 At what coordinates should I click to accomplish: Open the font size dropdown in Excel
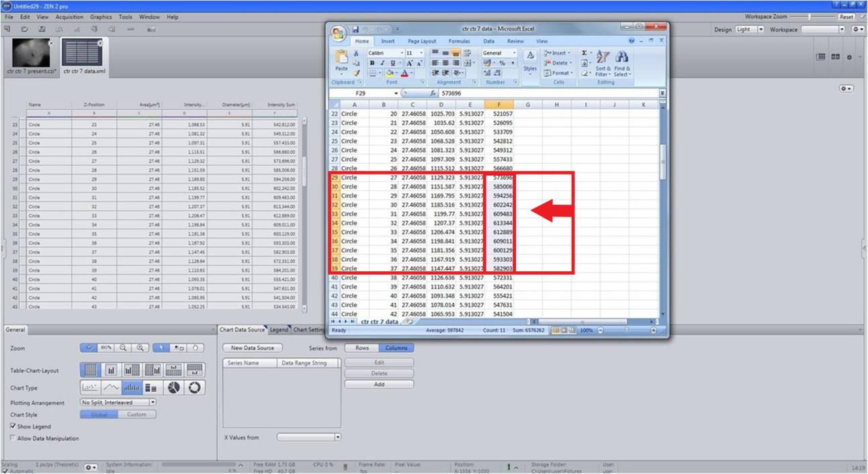(x=421, y=53)
